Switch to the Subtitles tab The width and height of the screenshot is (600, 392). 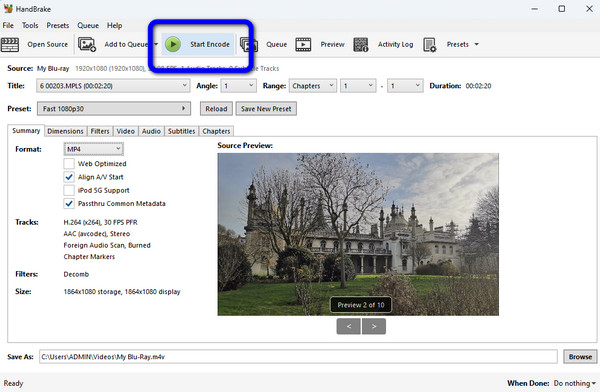(181, 131)
